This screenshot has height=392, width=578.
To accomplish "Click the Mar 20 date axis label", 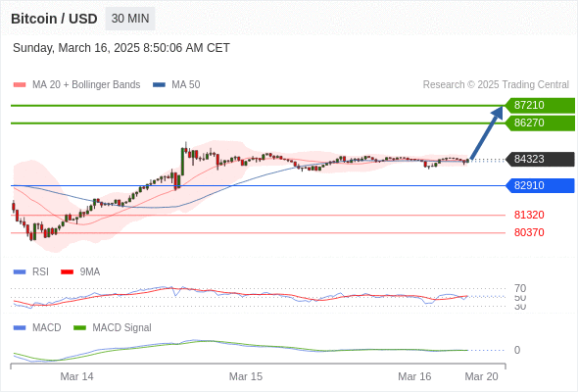I will tap(481, 376).
